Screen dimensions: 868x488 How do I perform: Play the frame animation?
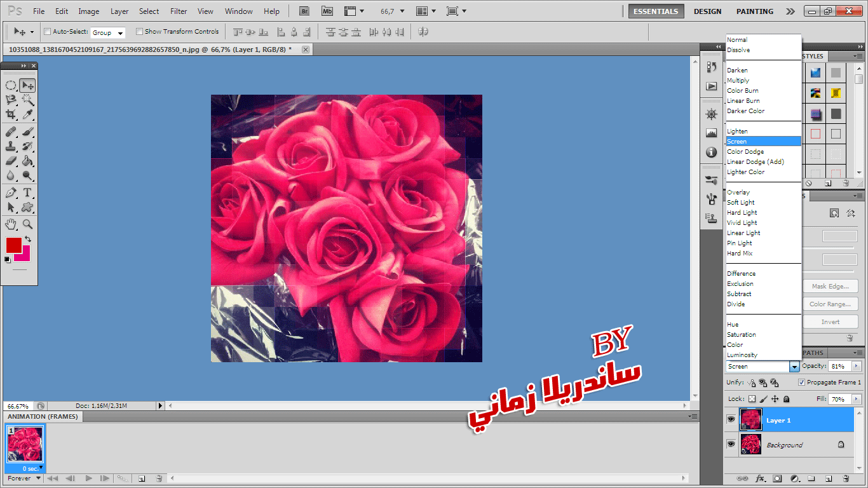(89, 478)
